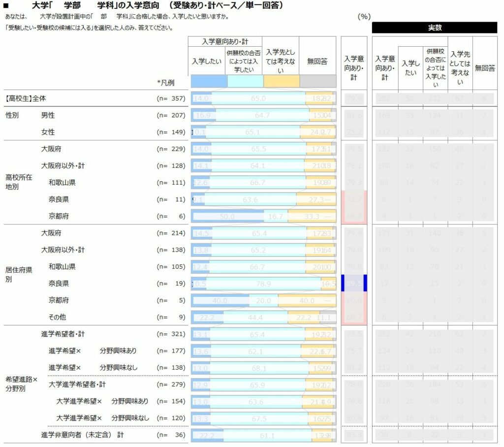
Task: Click the 高校所在地別 category label
Action: coord(19,182)
